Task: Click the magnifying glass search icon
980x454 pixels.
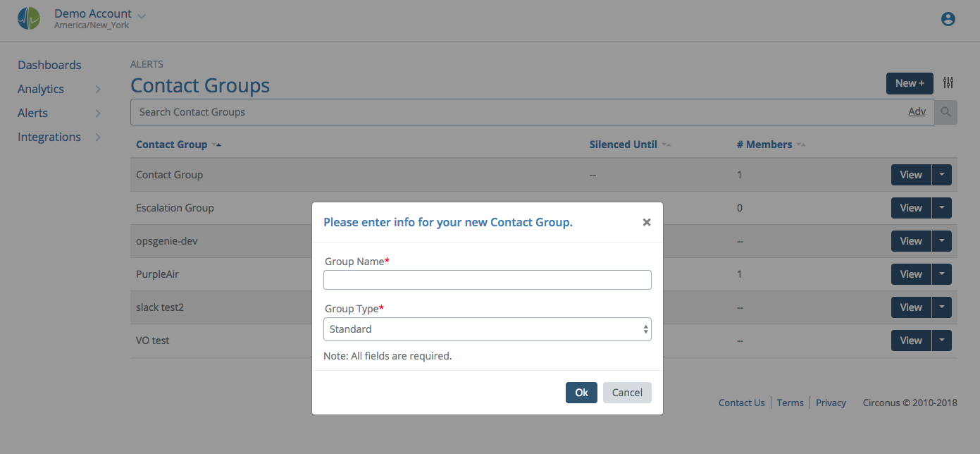Action: click(x=945, y=112)
